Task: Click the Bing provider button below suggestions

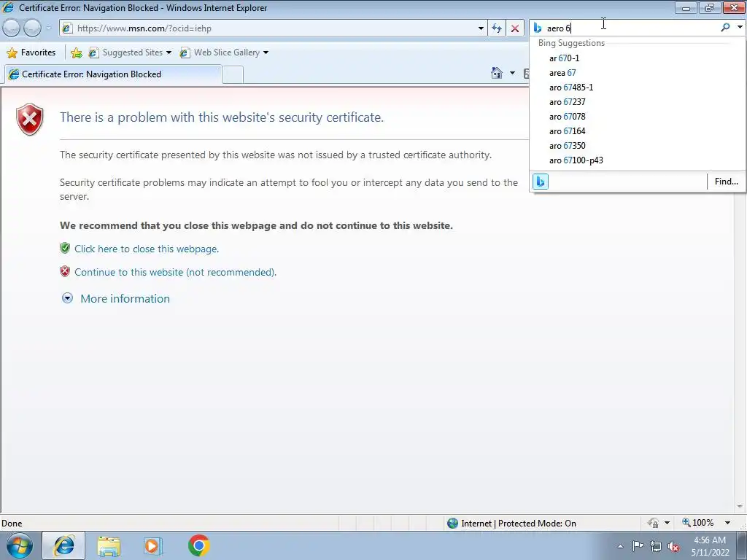Action: [541, 182]
